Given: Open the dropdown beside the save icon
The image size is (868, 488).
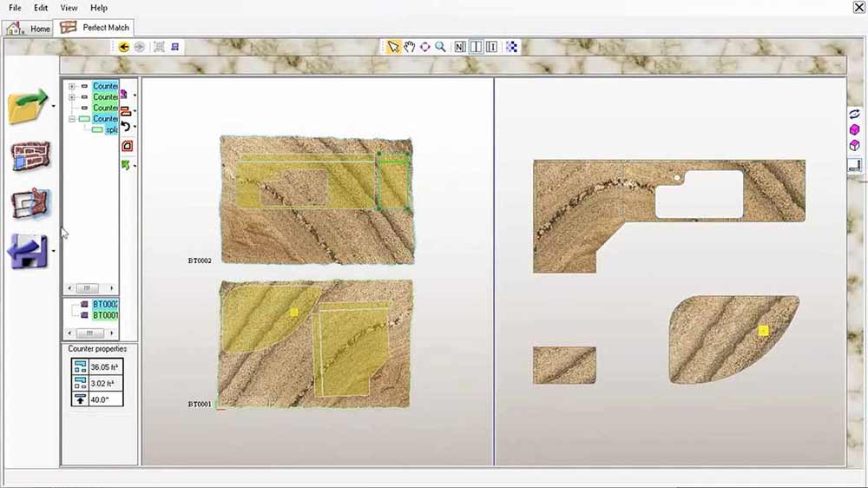Looking at the screenshot, I should [x=54, y=251].
